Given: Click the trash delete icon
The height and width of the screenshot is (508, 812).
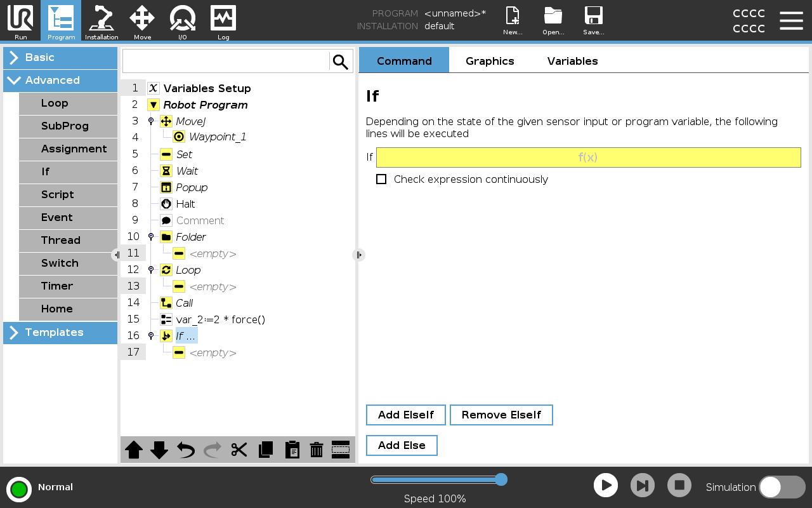Looking at the screenshot, I should click(x=317, y=450).
